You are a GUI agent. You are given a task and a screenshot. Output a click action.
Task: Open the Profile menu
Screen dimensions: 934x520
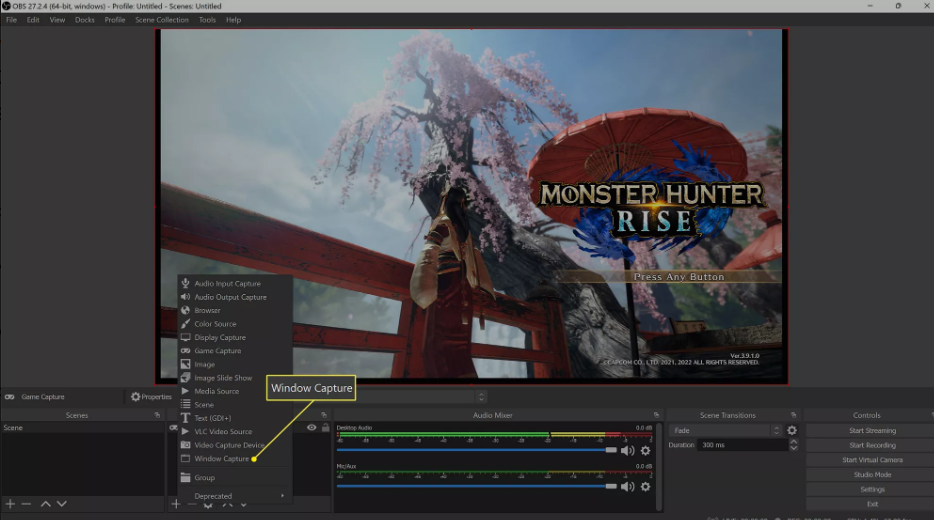click(115, 20)
